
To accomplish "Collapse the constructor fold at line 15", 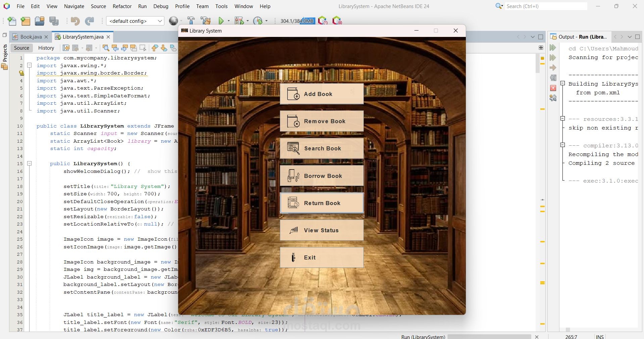I will pyautogui.click(x=29, y=163).
